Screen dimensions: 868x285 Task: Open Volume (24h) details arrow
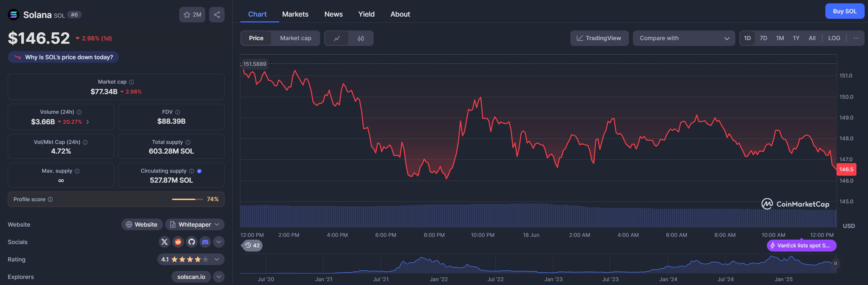[88, 122]
